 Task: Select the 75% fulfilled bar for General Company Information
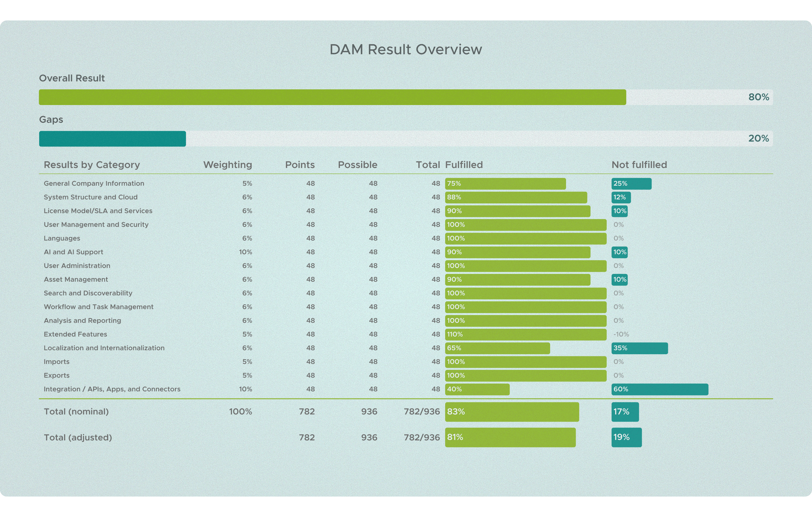(x=505, y=183)
